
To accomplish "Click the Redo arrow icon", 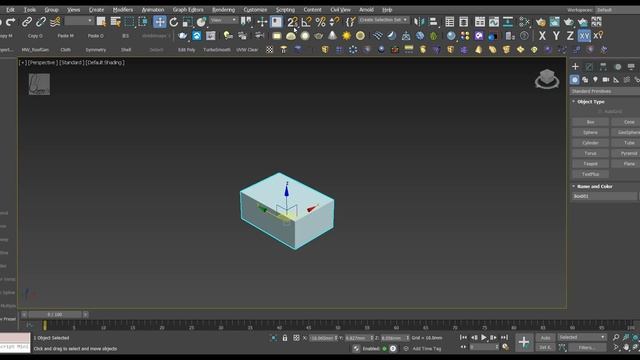I will [x=11, y=22].
